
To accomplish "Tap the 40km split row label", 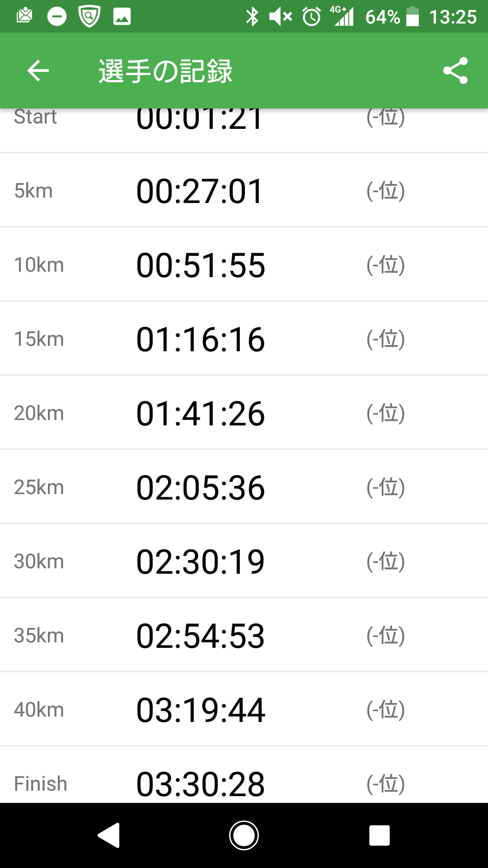I will (x=39, y=710).
